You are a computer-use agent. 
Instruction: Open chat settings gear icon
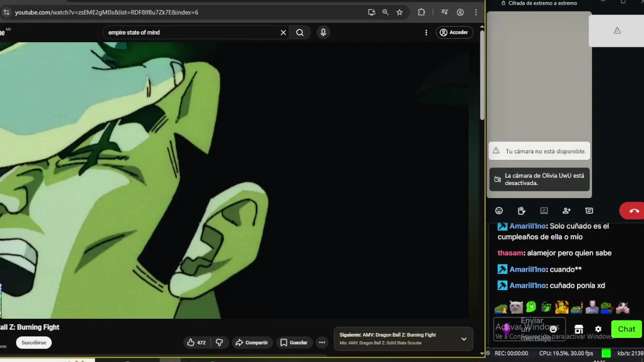[598, 329]
